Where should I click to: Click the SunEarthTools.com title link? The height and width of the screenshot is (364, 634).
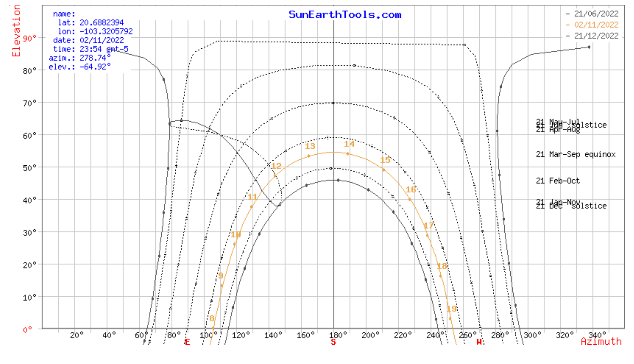point(345,15)
